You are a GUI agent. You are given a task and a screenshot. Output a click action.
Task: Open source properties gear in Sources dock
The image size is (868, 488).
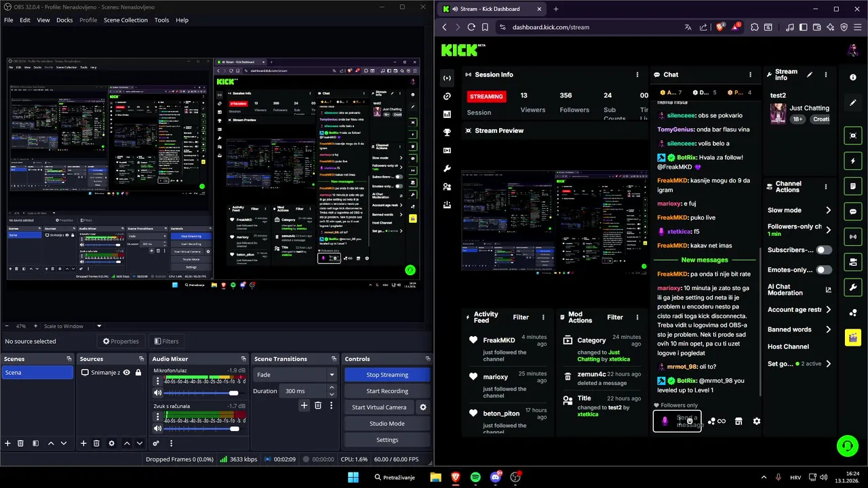tap(111, 443)
